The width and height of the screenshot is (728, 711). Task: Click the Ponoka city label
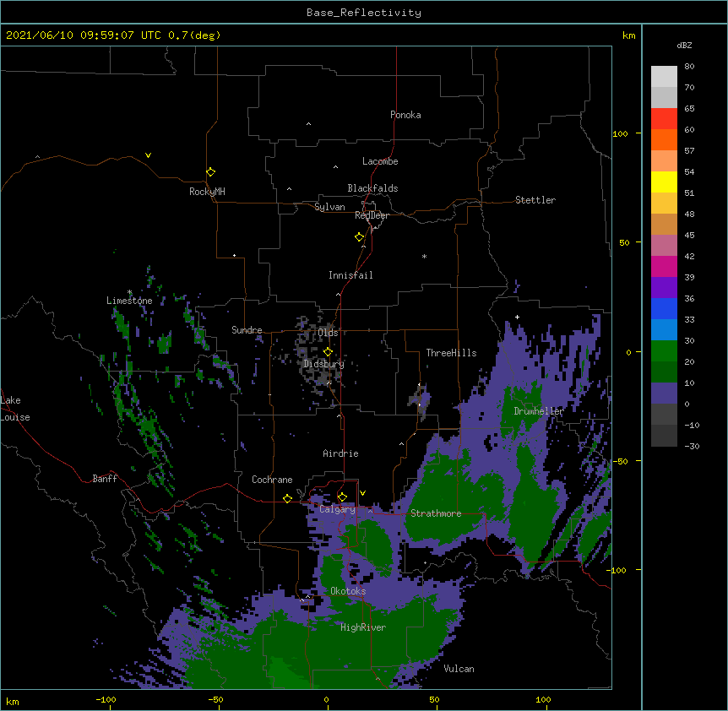pos(405,115)
